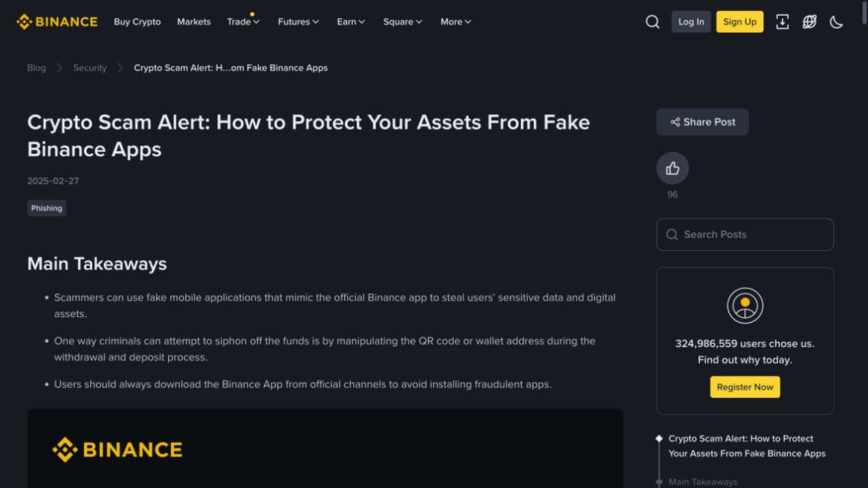This screenshot has width=868, height=488.
Task: Click the '324,986,559 users chose us.' text
Action: 745,344
